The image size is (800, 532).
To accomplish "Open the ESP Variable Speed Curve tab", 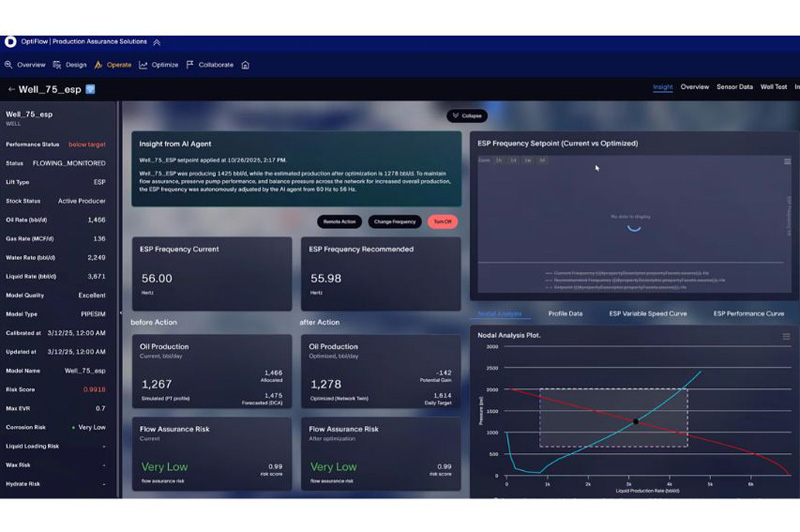I will 647,313.
